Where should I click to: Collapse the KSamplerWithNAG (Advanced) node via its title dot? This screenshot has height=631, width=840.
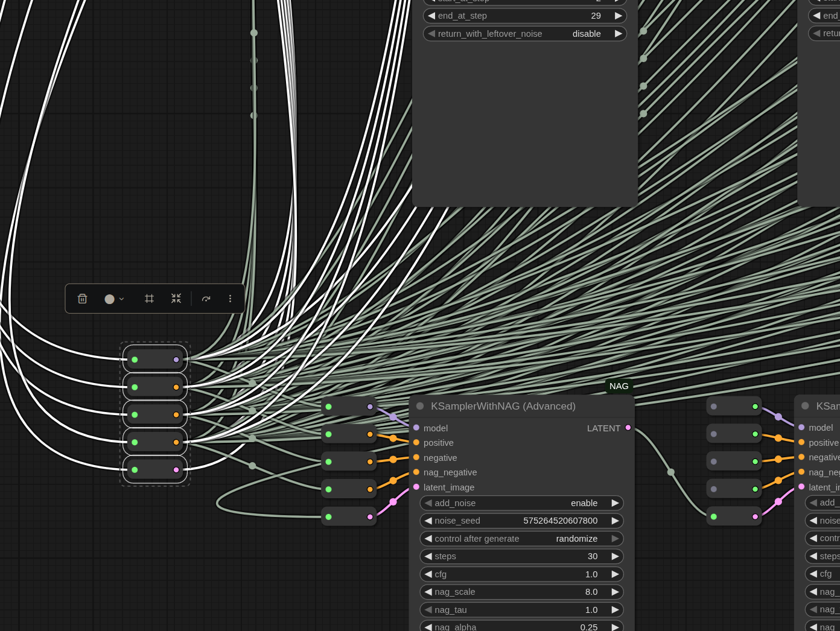coord(420,406)
